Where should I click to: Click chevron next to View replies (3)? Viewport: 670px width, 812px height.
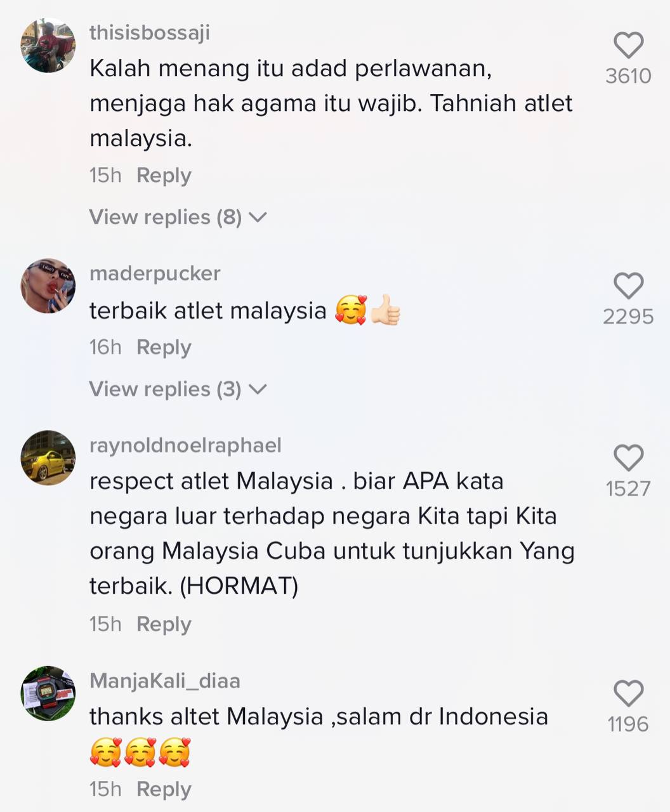coord(258,390)
